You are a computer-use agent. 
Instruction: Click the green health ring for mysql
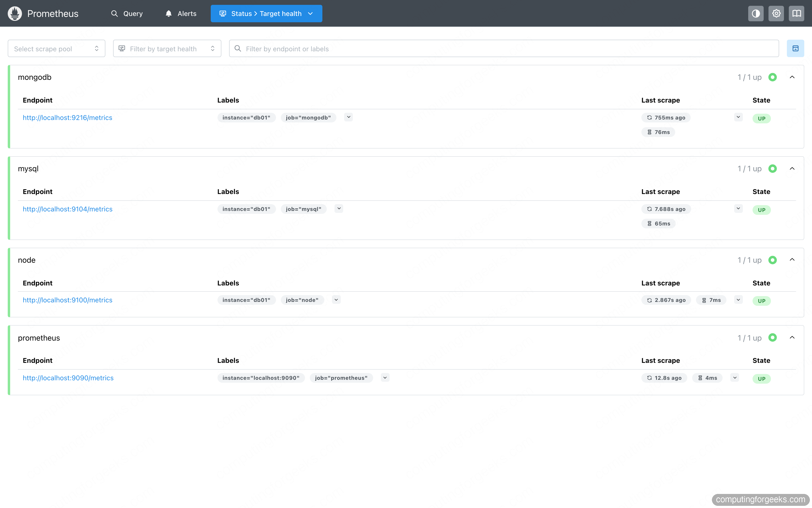(772, 169)
